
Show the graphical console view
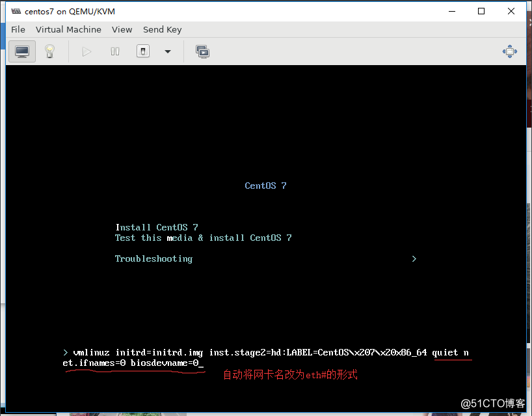point(22,51)
